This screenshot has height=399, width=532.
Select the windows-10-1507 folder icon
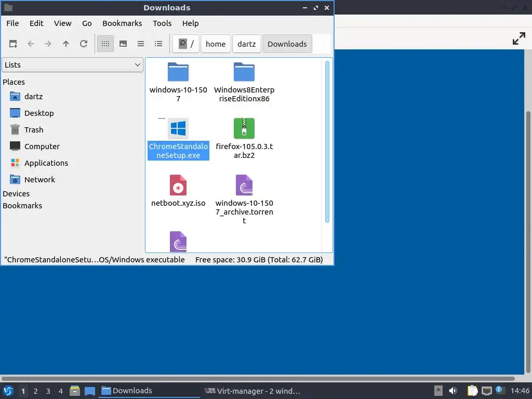(178, 72)
